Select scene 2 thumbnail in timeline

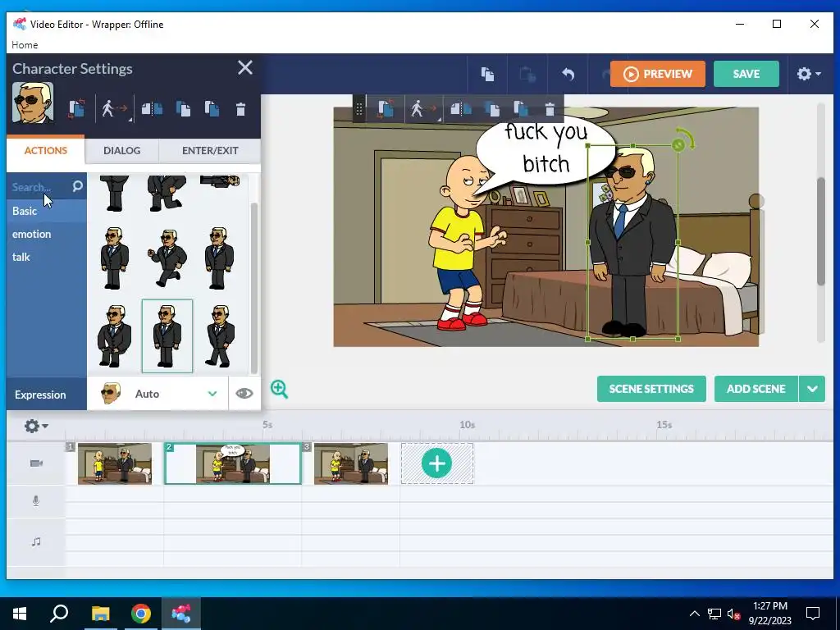(233, 463)
